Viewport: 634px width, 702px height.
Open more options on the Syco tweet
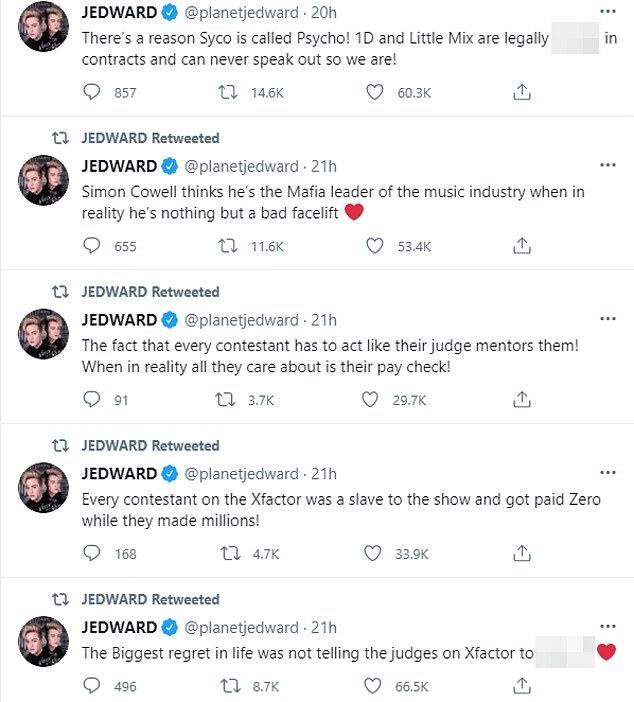tap(607, 12)
